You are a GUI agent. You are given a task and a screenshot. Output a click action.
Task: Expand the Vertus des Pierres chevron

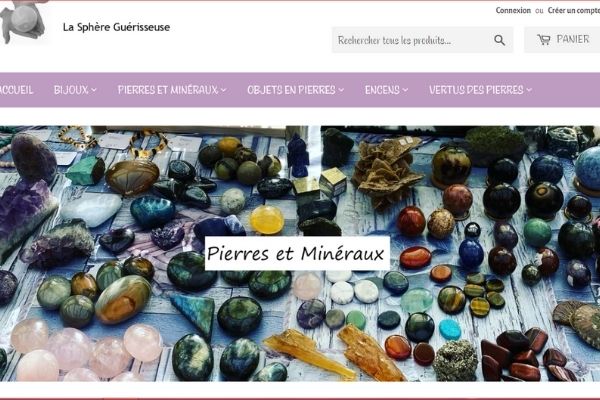[529, 90]
